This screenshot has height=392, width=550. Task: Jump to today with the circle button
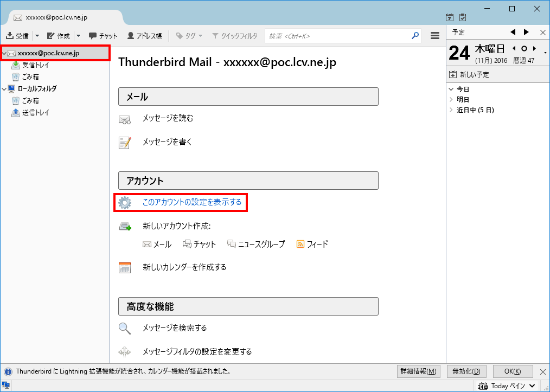[524, 48]
